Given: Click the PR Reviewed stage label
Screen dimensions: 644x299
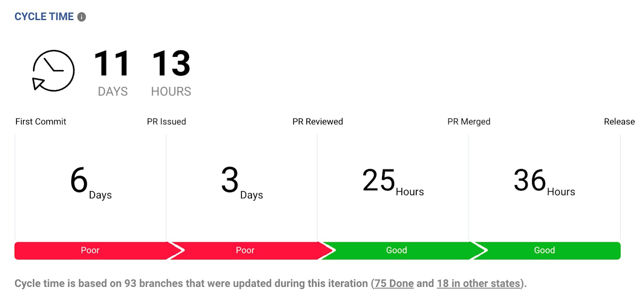Looking at the screenshot, I should pyautogui.click(x=318, y=122).
